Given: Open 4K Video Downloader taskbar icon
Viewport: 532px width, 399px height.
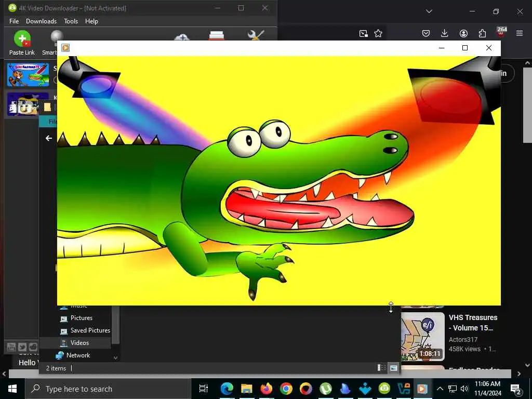Looking at the screenshot, I should coord(384,389).
